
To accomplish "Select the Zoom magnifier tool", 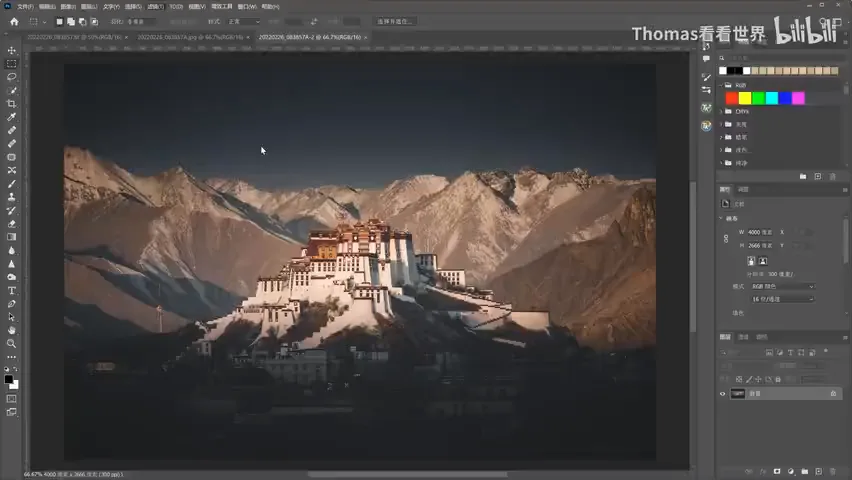I will [11, 344].
